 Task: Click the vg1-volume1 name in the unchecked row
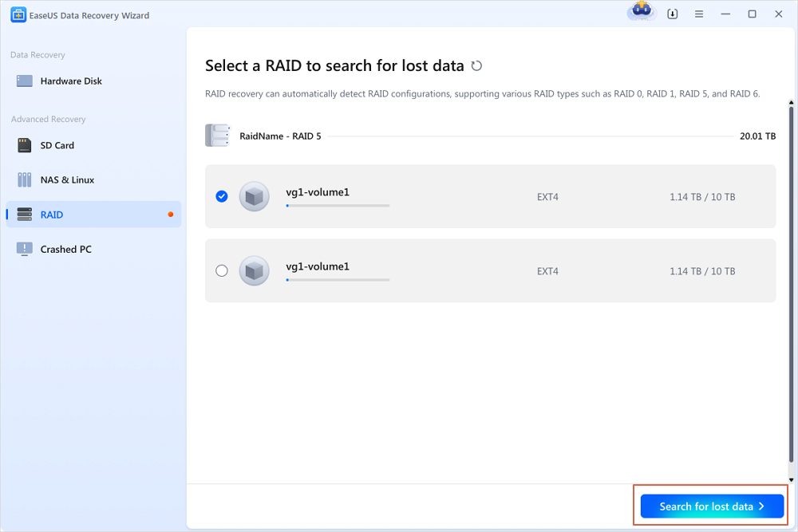pyautogui.click(x=318, y=266)
